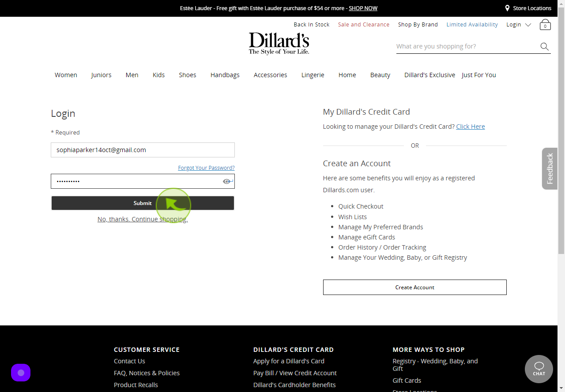Open Registry - Wedding, Baby, and Gift link

[x=435, y=365]
